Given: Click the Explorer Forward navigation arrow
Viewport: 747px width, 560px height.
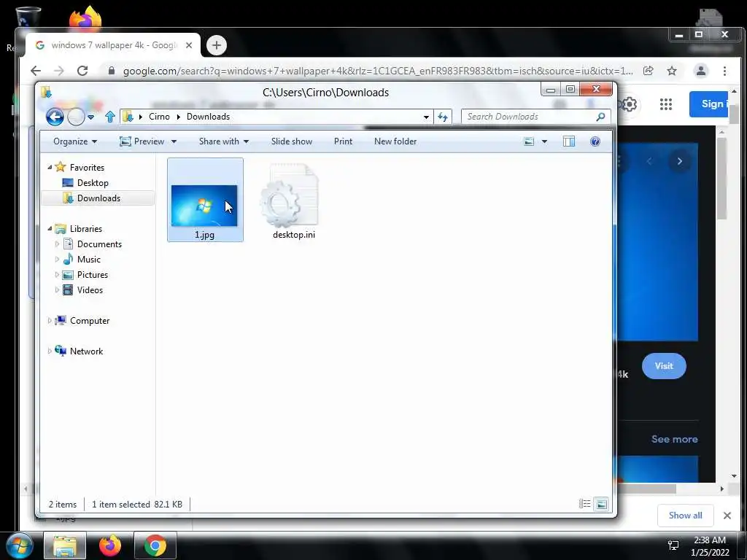Looking at the screenshot, I should click(x=76, y=117).
